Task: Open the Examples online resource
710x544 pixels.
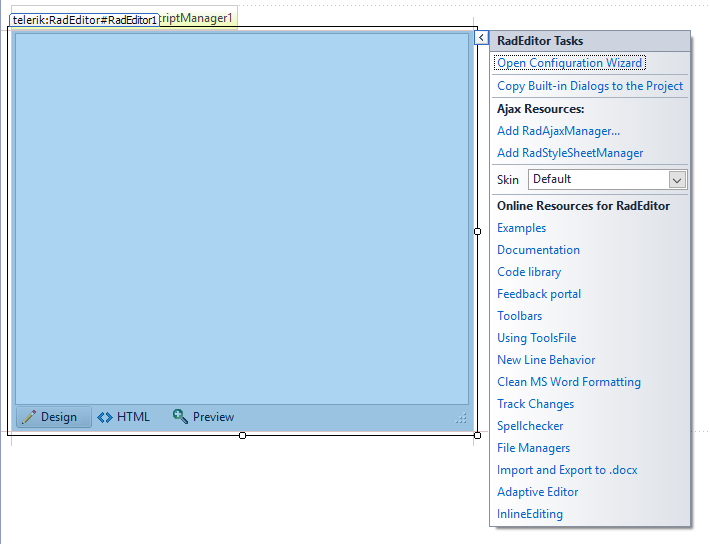Action: [x=521, y=228]
